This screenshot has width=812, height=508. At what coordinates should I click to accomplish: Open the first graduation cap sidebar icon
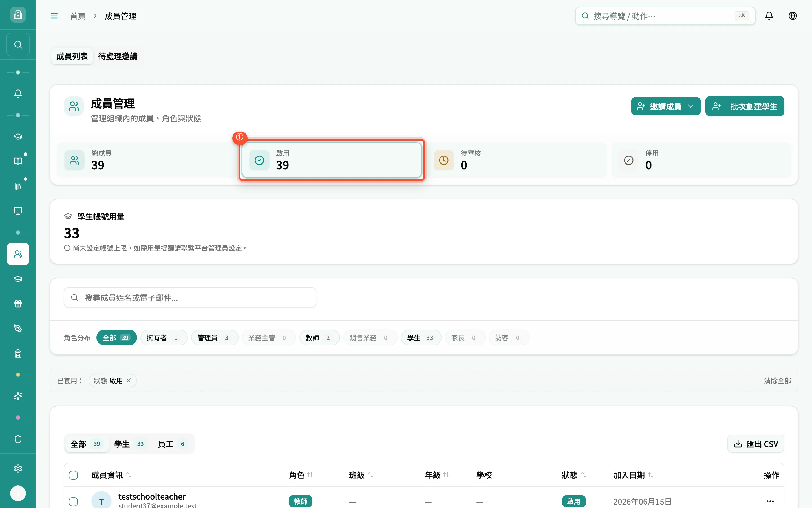18,136
